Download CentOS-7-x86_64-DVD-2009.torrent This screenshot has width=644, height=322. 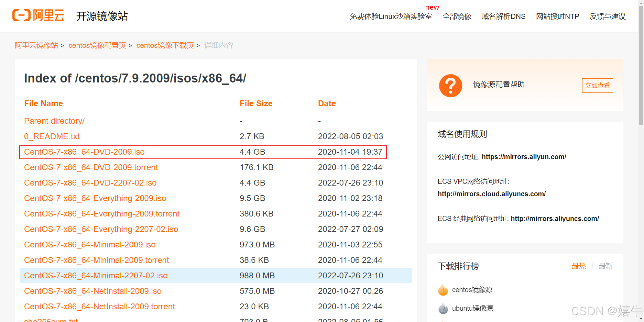click(x=91, y=167)
